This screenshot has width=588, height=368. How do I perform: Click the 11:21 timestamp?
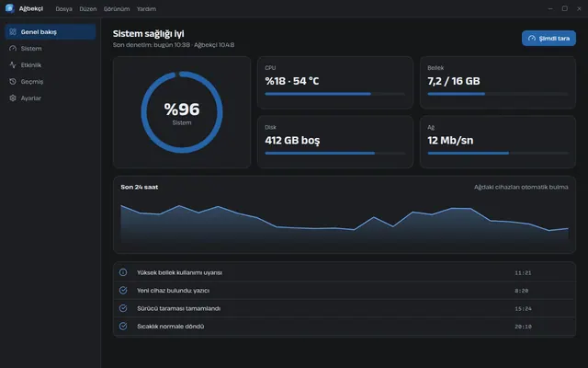pyautogui.click(x=523, y=273)
